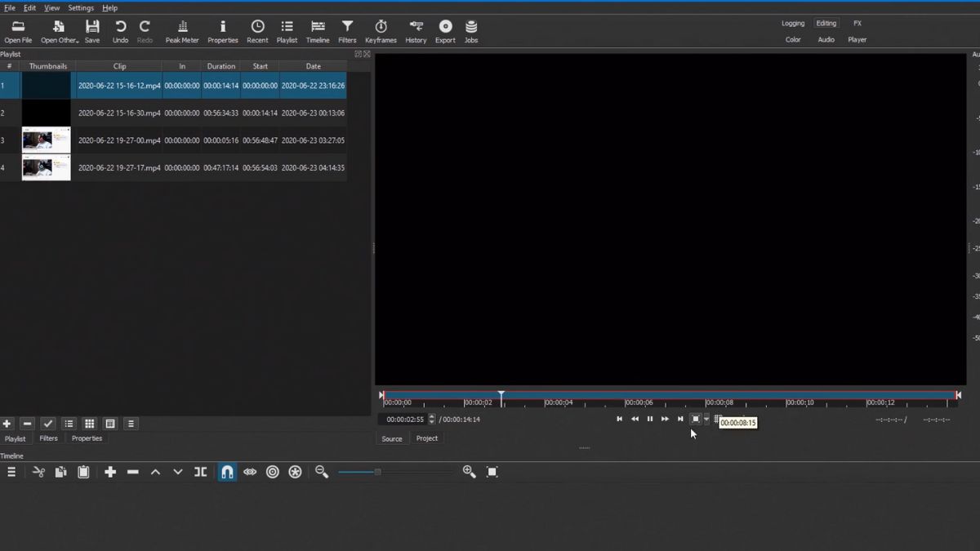Screen dimensions: 980x551
Task: Switch to the Editing layout
Action: coord(826,24)
